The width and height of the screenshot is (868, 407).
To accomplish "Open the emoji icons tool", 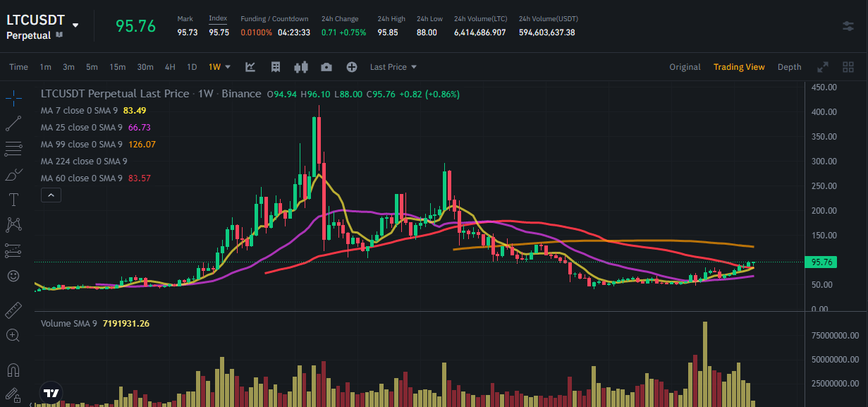I will coord(13,275).
